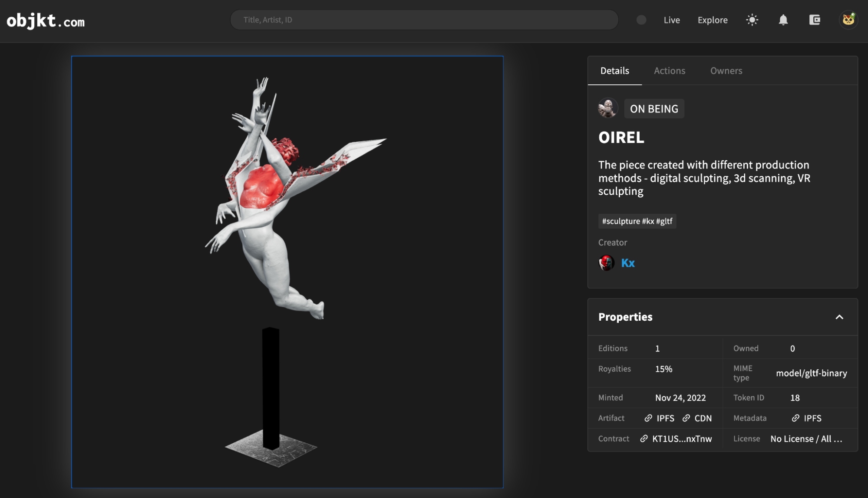Open notifications bell icon
The image size is (868, 498).
tap(783, 20)
